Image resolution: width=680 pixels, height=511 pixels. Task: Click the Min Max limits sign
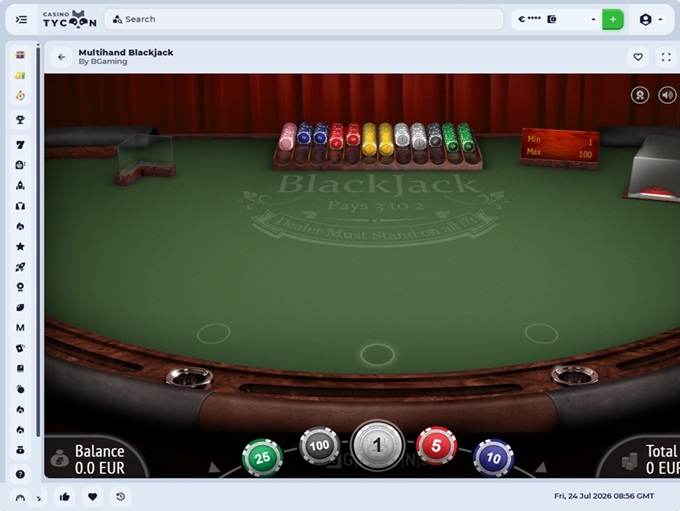(x=560, y=147)
